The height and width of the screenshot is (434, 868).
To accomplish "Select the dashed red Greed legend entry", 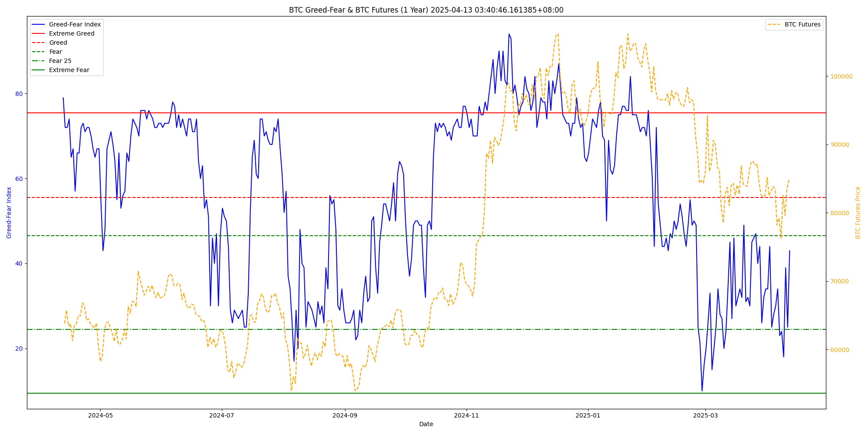I will [58, 43].
